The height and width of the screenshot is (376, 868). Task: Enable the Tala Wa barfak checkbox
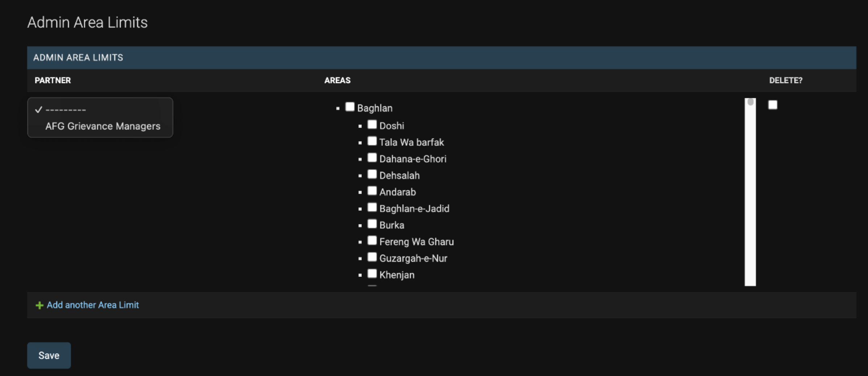coord(372,141)
